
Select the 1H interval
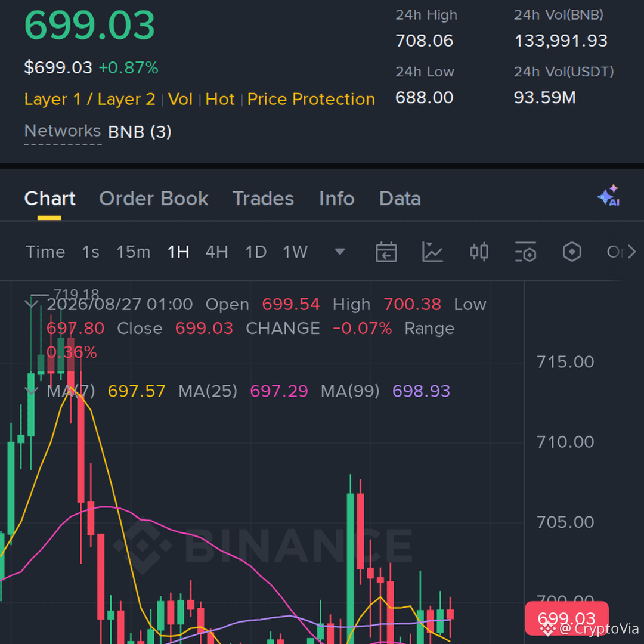(x=178, y=252)
